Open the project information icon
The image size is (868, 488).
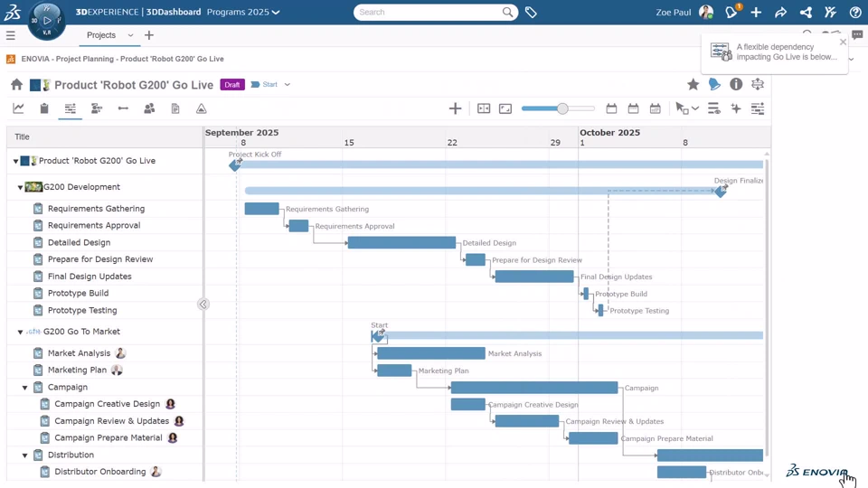[736, 84]
